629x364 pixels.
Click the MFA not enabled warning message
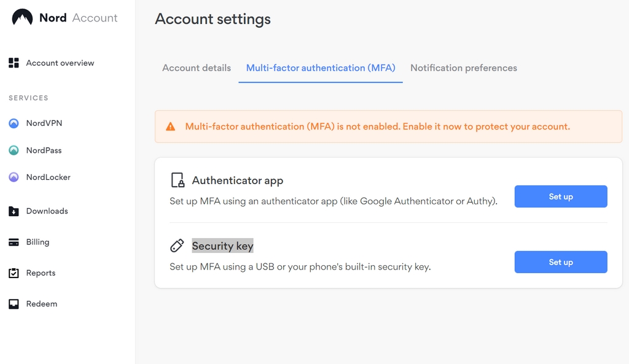(x=378, y=126)
